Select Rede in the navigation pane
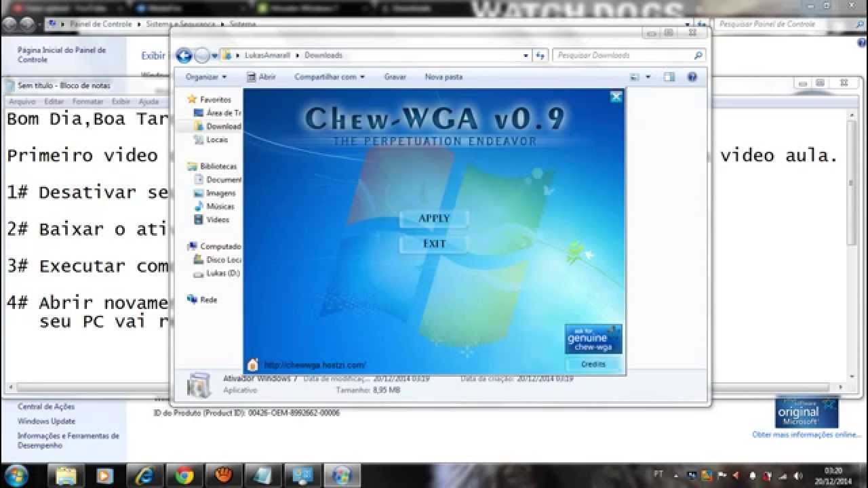Image resolution: width=868 pixels, height=488 pixels. click(203, 300)
